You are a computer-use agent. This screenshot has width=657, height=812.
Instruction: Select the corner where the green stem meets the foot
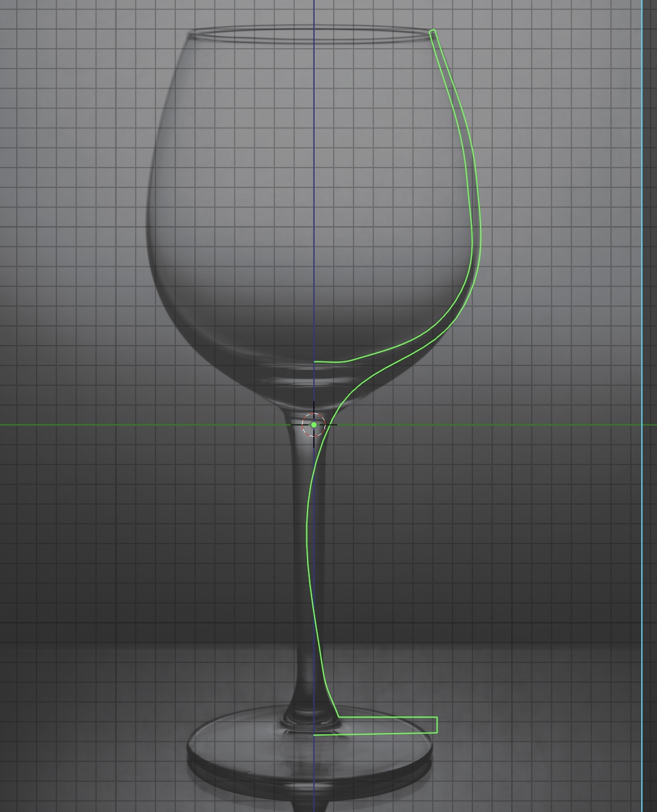pyautogui.click(x=338, y=717)
